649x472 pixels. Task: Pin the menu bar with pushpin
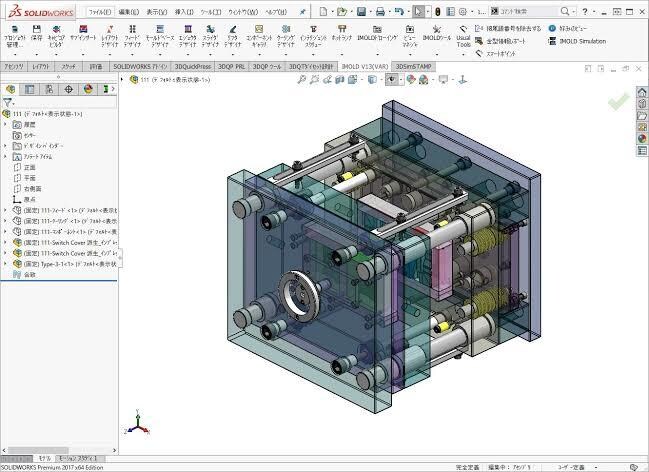pyautogui.click(x=303, y=12)
